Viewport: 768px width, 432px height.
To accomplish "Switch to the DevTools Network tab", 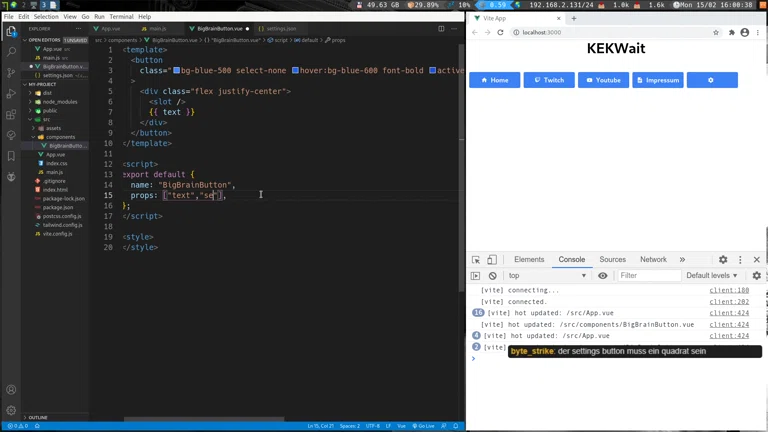I will 653,260.
